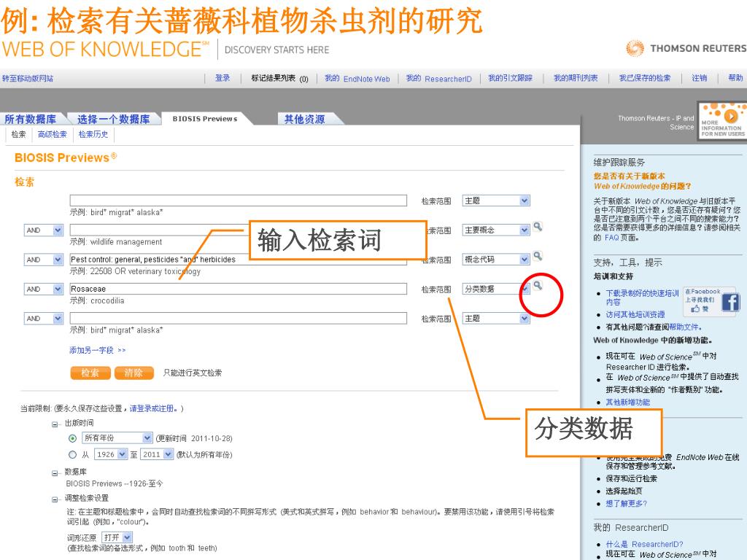Image resolution: width=747 pixels, height=560 pixels.
Task: Click 下载录制好的快速培训内容 link
Action: click(x=642, y=297)
